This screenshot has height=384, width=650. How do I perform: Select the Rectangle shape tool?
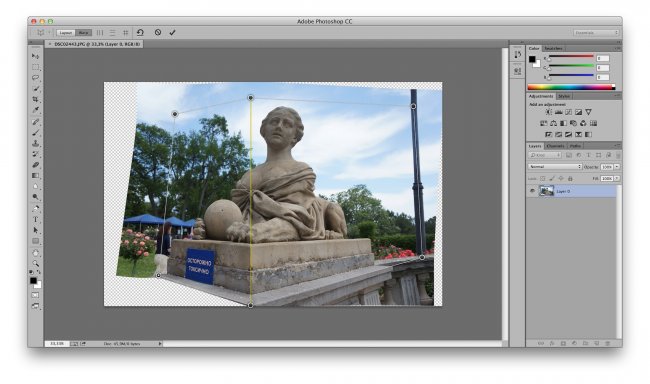36,241
